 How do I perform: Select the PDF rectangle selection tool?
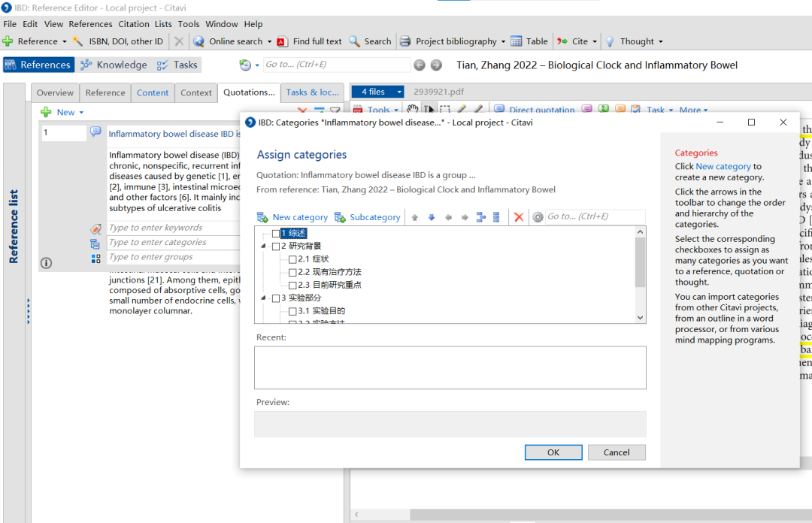[x=445, y=109]
